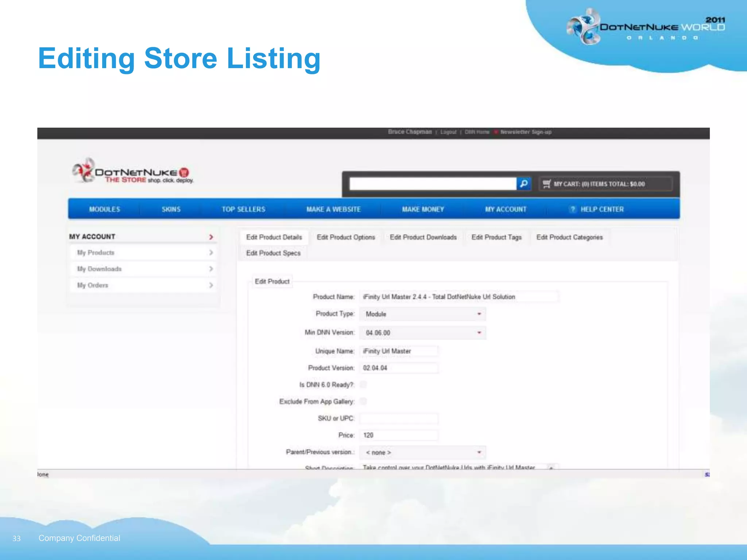The image size is (747, 560).
Task: Open My Products in sidebar
Action: [x=143, y=253]
